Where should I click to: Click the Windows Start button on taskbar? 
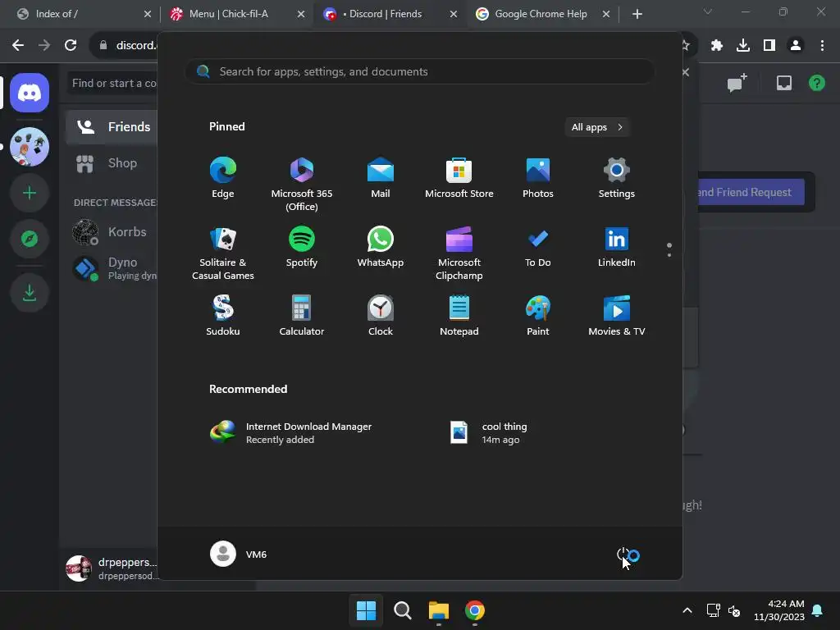367,610
